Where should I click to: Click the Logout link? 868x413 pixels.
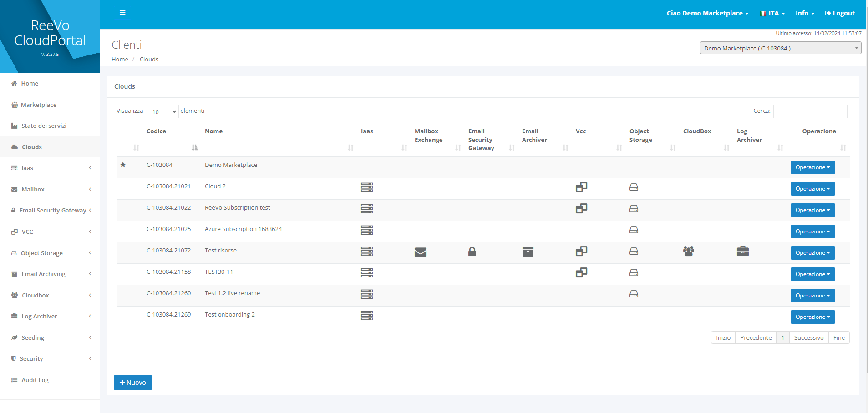click(x=840, y=13)
